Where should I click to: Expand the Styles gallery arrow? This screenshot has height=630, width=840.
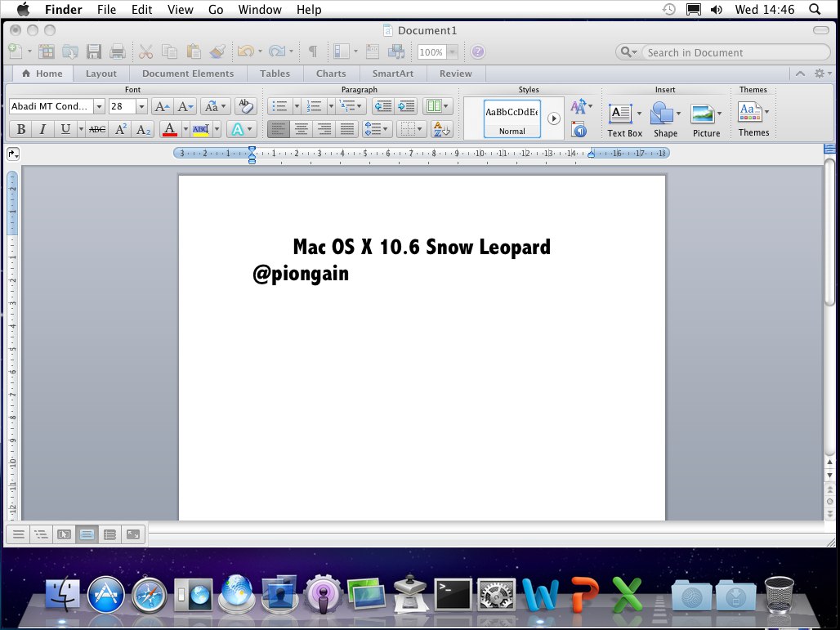click(x=553, y=118)
